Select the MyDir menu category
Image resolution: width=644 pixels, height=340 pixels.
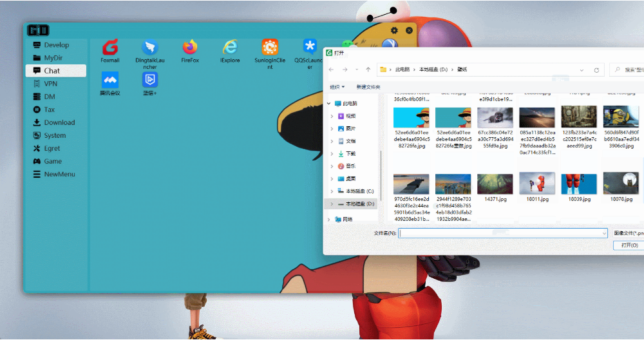pyautogui.click(x=56, y=58)
